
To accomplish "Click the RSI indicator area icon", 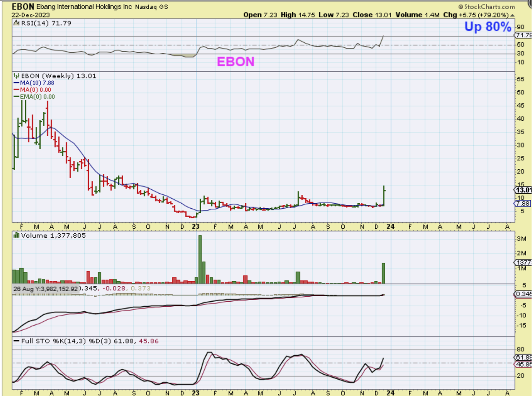I will (x=16, y=23).
